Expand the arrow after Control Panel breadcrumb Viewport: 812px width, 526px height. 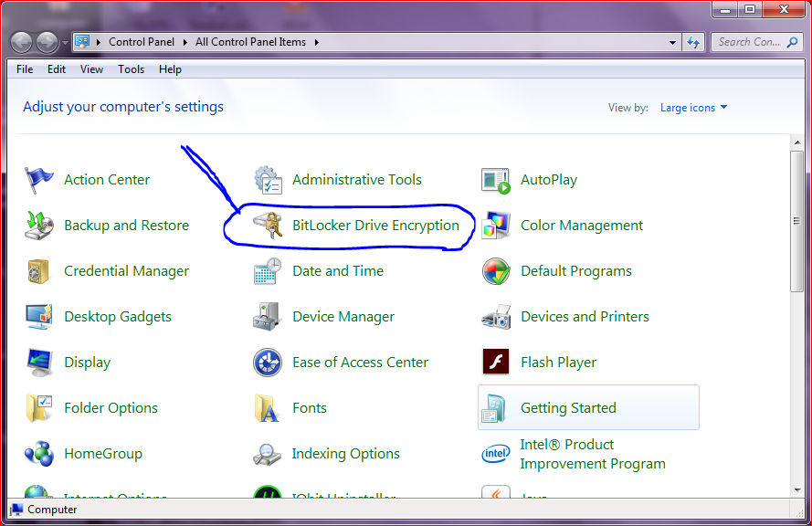coord(185,42)
